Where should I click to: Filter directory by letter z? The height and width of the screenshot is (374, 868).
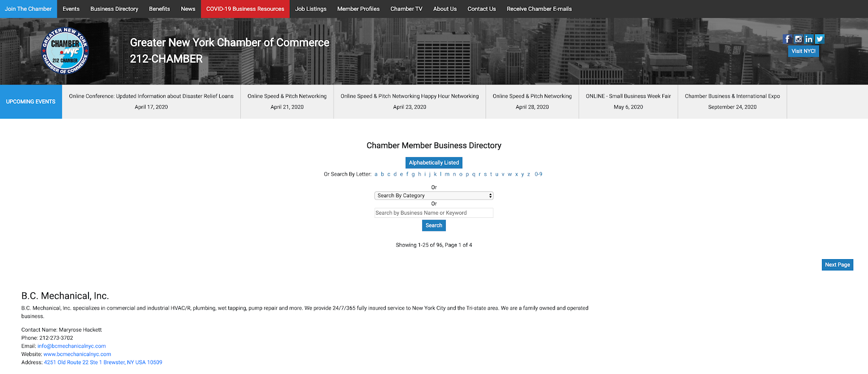pyautogui.click(x=529, y=175)
